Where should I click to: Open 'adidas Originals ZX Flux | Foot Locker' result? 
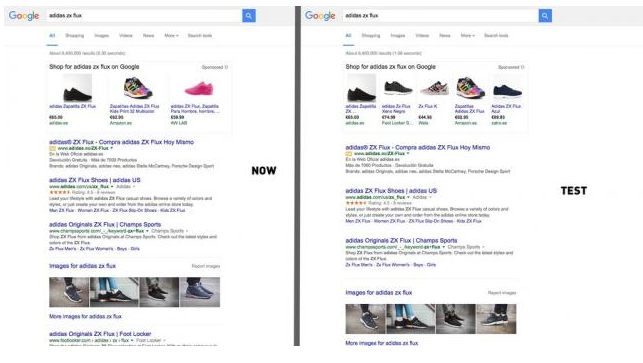[x=100, y=334]
